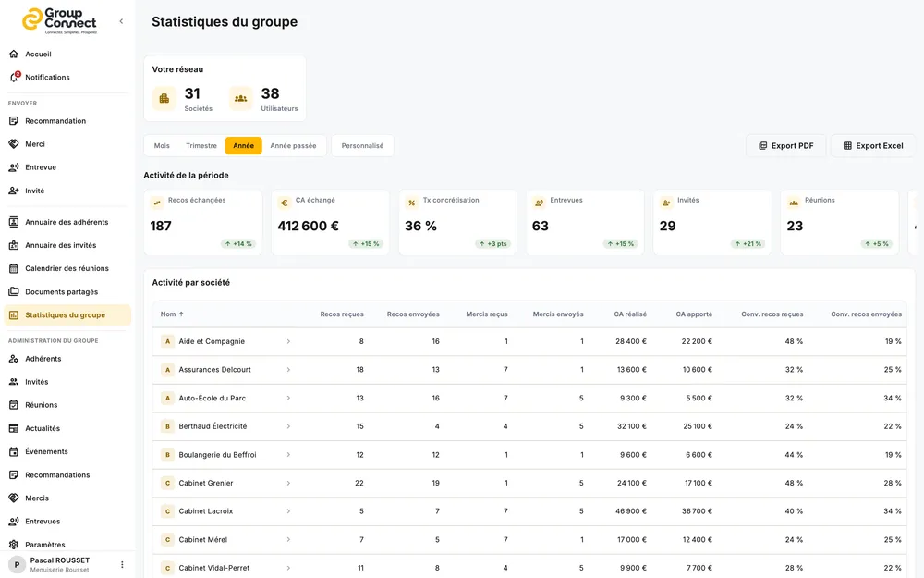Open the user menu three-dots icon
This screenshot has width=924, height=578.
pyautogui.click(x=122, y=564)
